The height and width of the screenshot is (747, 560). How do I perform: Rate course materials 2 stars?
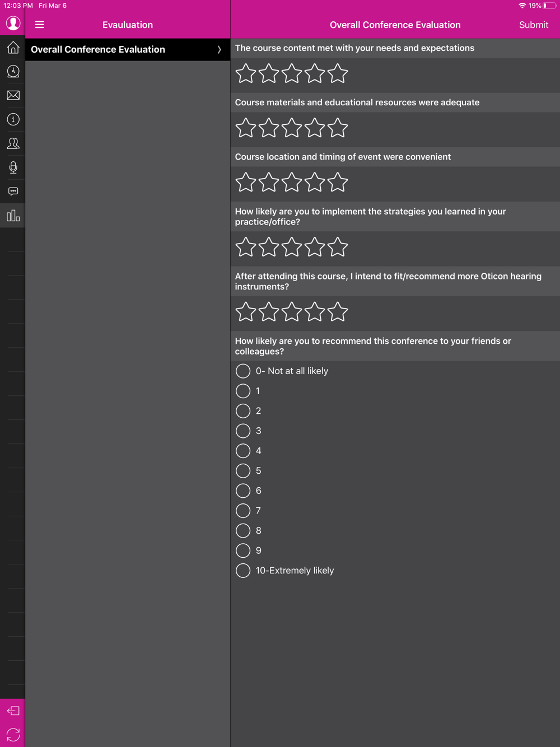click(269, 128)
